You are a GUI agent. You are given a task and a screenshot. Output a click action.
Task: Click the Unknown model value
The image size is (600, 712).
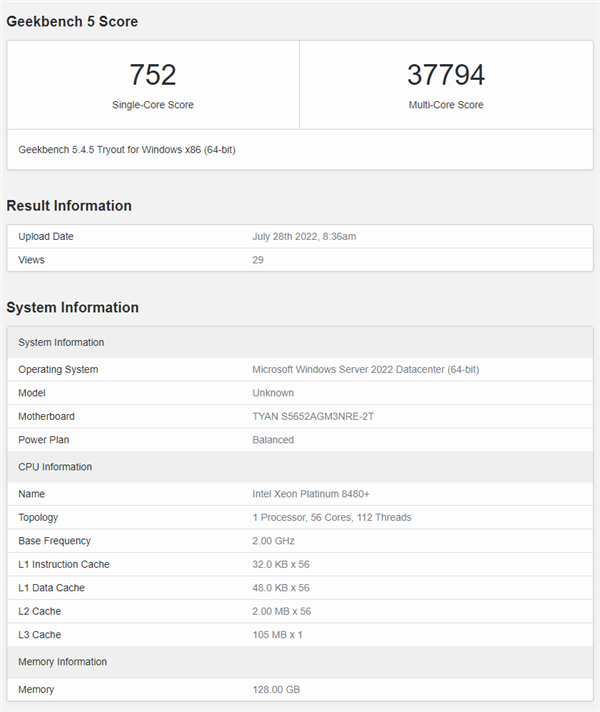click(x=273, y=393)
